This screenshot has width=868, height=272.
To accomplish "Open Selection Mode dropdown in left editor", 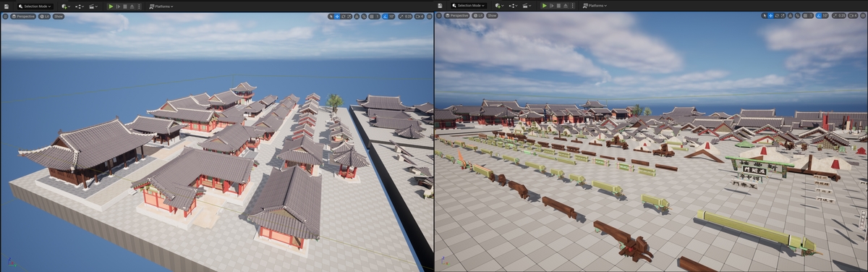I will point(35,7).
